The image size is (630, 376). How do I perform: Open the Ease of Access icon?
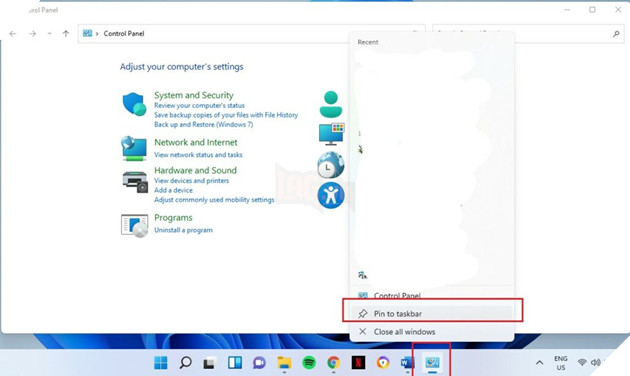pos(331,195)
